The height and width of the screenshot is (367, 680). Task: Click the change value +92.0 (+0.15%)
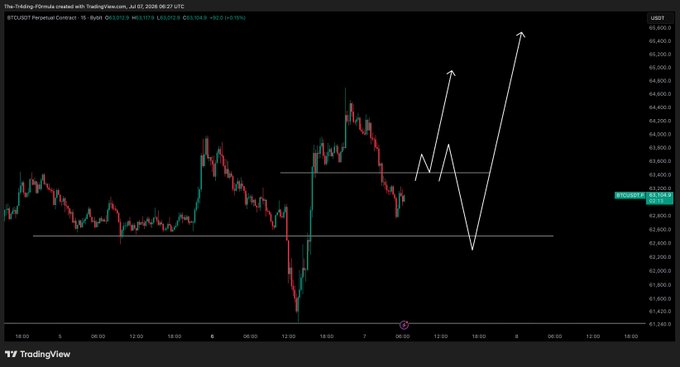(x=228, y=18)
